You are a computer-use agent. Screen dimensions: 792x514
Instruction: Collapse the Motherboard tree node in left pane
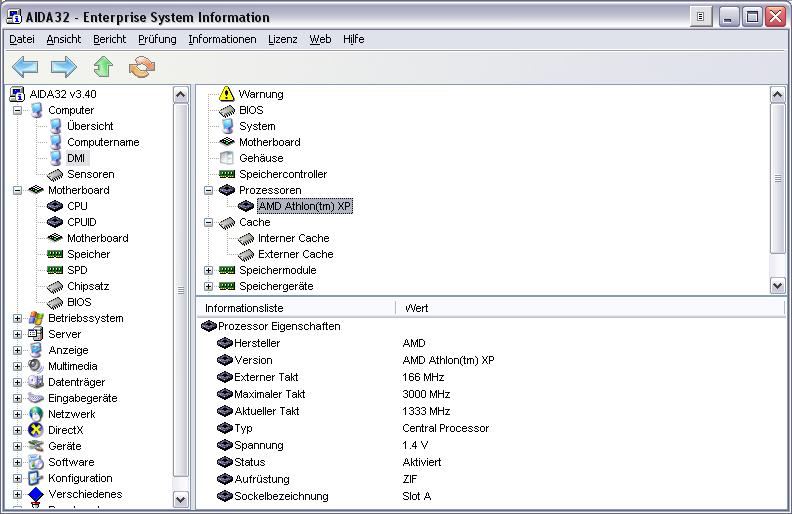click(17, 190)
